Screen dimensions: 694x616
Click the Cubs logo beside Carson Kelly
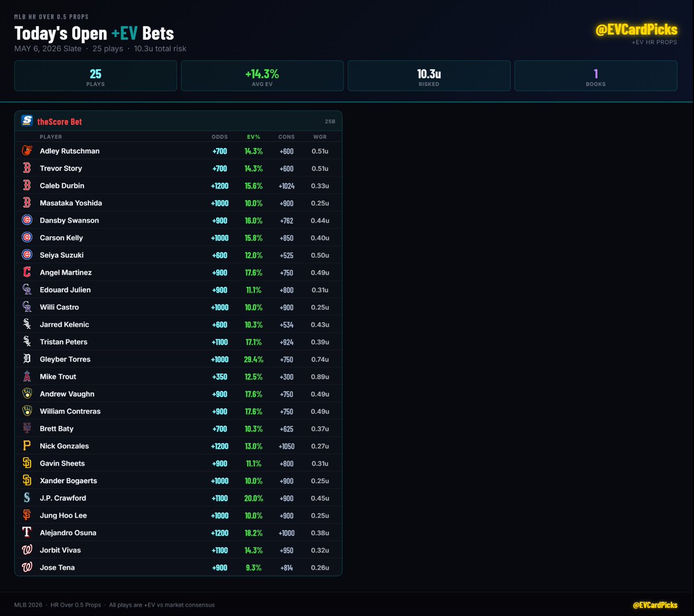[x=27, y=237]
